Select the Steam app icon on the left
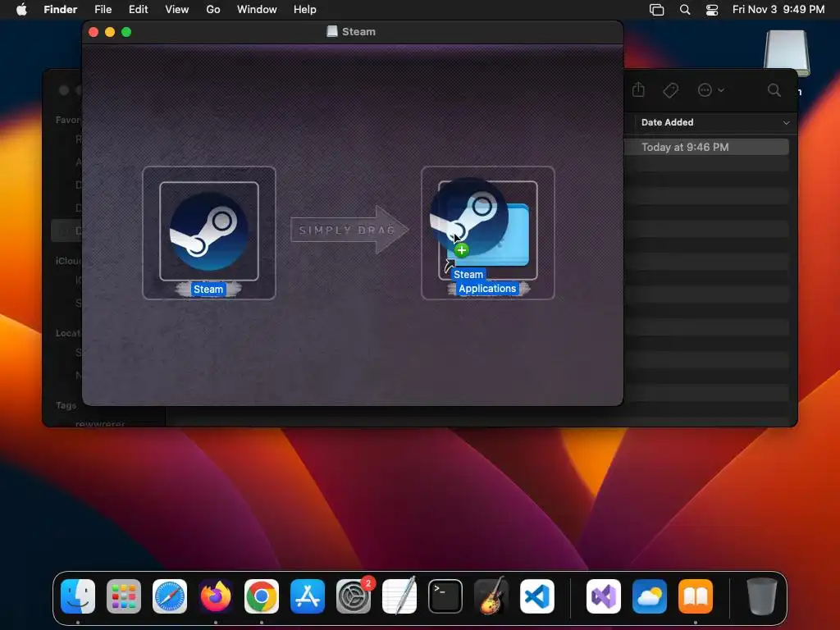Image resolution: width=840 pixels, height=630 pixels. (x=209, y=231)
